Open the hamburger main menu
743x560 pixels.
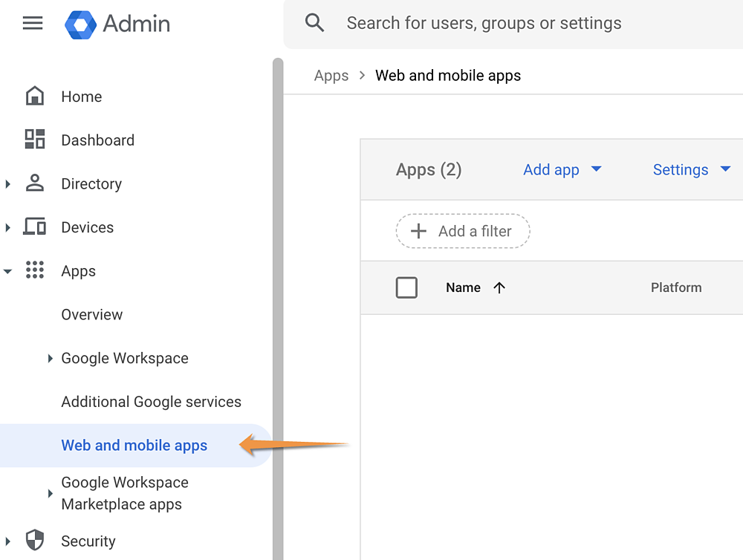pos(33,23)
